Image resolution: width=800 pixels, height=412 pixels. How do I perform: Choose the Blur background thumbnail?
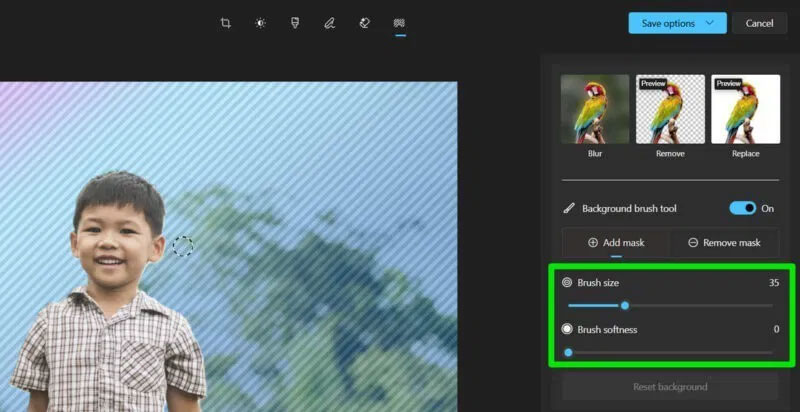tap(595, 109)
